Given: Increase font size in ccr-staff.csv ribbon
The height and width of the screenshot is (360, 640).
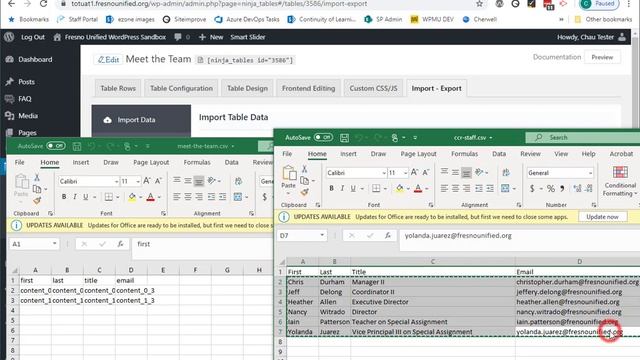Looking at the screenshot, I should [x=414, y=173].
